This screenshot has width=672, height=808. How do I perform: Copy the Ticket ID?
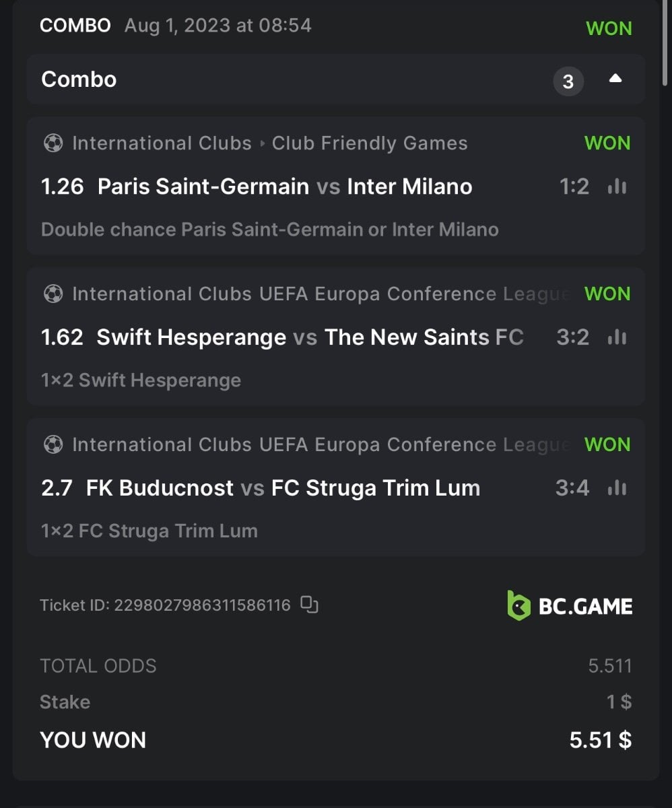309,605
